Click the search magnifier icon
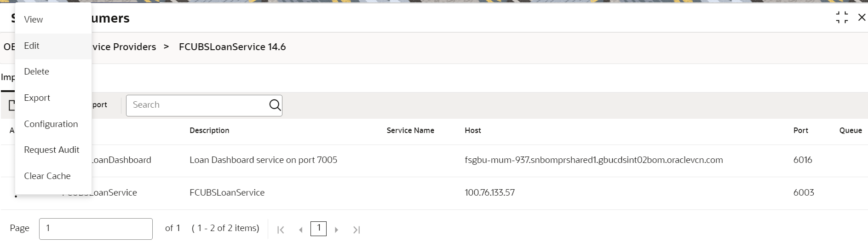Image resolution: width=868 pixels, height=249 pixels. pyautogui.click(x=275, y=105)
